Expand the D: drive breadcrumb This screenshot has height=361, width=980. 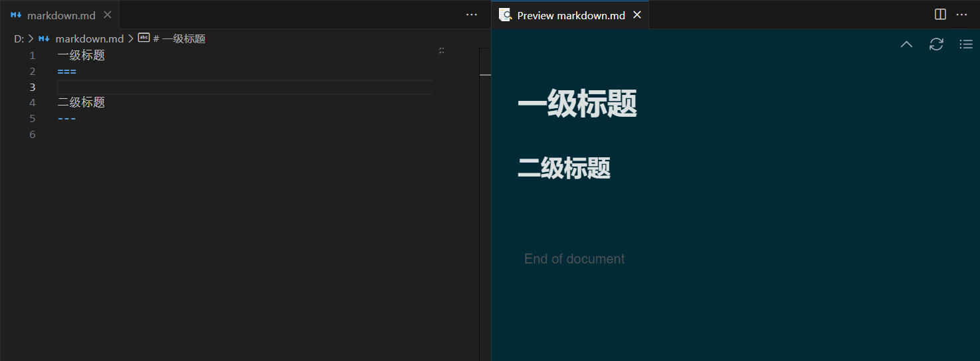(x=19, y=38)
